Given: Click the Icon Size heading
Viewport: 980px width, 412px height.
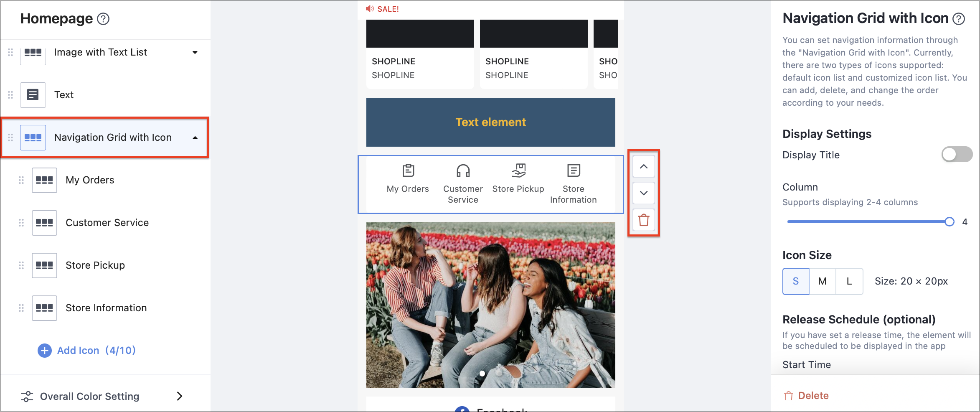Looking at the screenshot, I should tap(807, 255).
